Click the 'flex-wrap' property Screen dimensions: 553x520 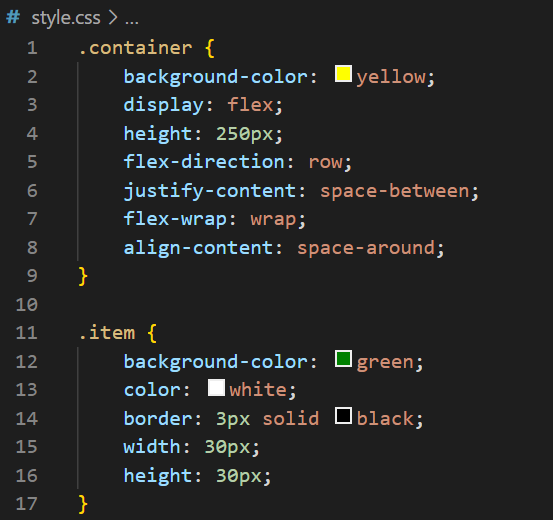175,219
